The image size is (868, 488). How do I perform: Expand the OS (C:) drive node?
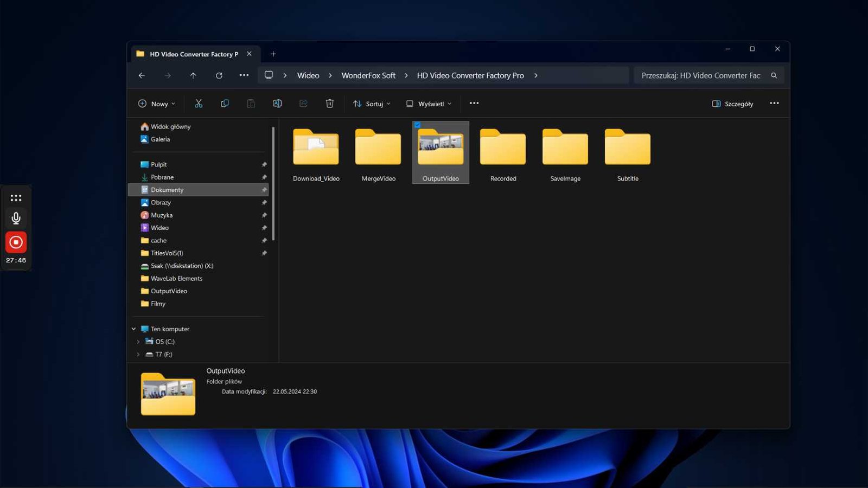click(138, 342)
